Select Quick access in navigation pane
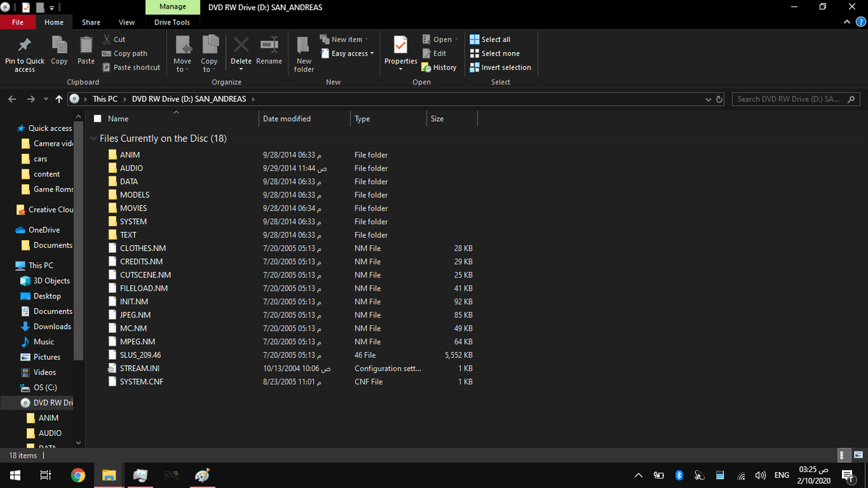This screenshot has height=488, width=868. coord(43,128)
